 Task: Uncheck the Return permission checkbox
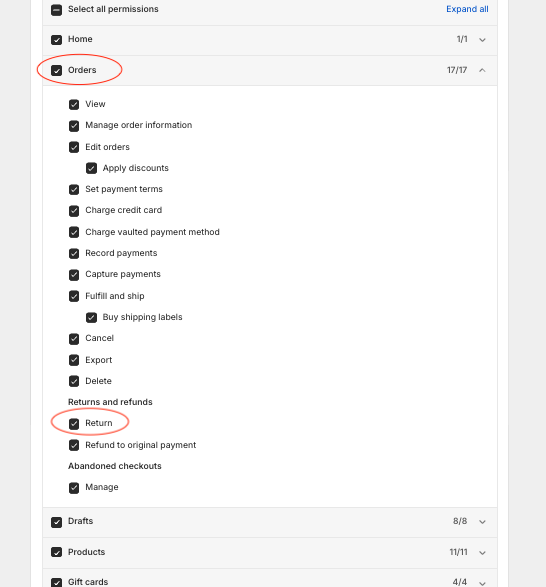pos(74,424)
